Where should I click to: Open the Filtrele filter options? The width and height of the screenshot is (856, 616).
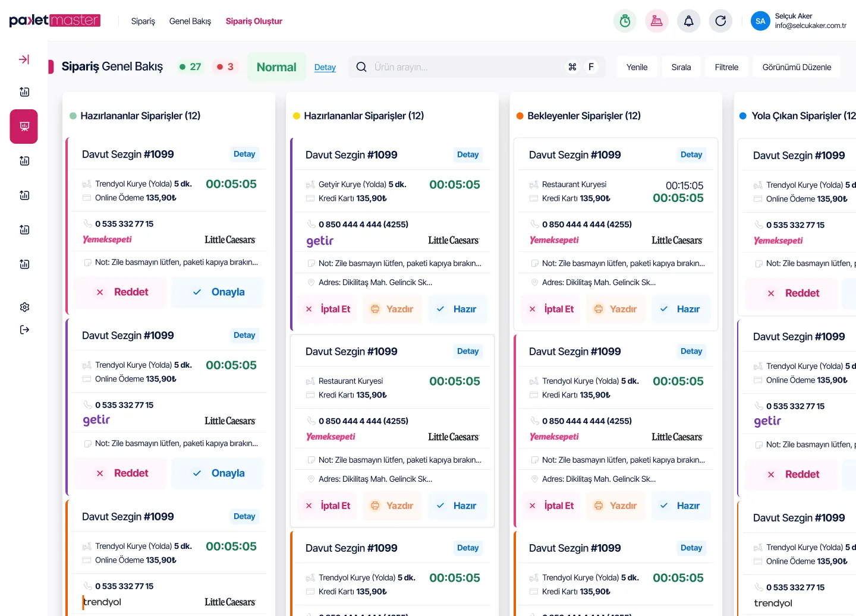(x=726, y=67)
